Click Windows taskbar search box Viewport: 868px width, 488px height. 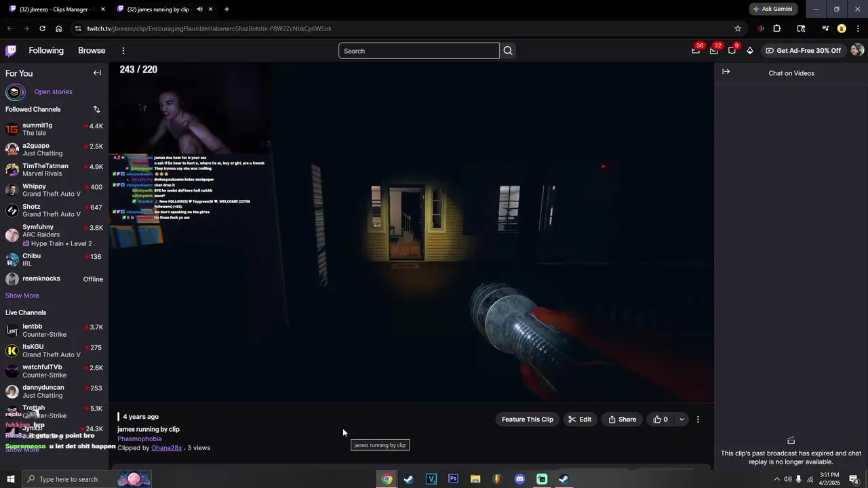click(87, 479)
